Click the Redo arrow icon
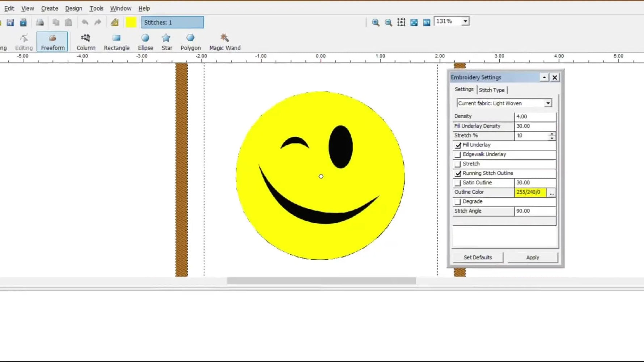Viewport: 644px width, 362px height. pos(98,22)
